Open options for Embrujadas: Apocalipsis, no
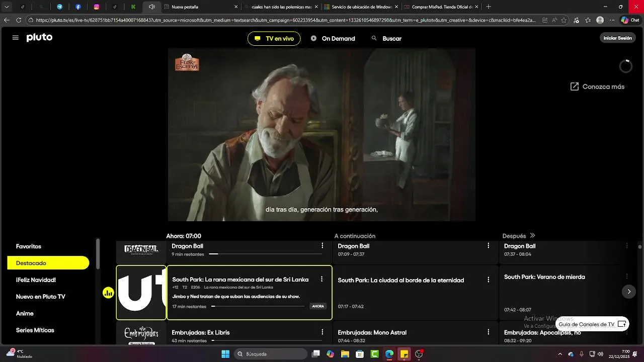Viewport: 644px width, 362px height. pos(627,332)
